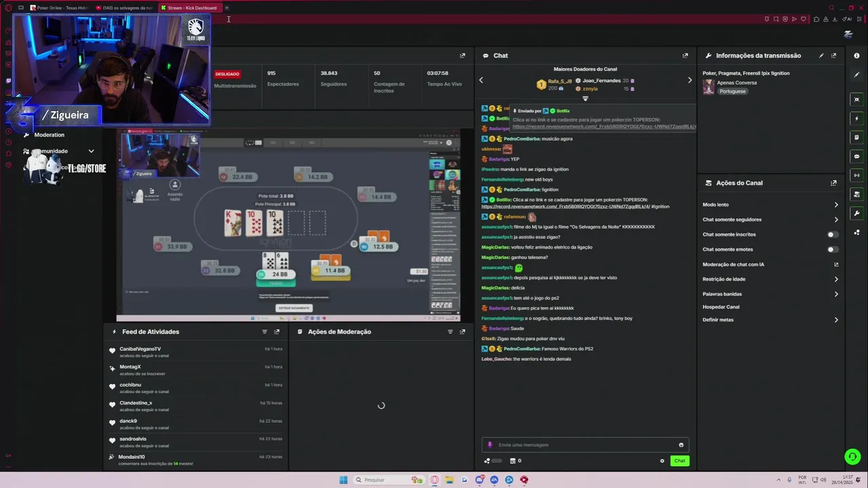Open the Multitransmissão option
Screen dimensions: 868x488
[235, 86]
